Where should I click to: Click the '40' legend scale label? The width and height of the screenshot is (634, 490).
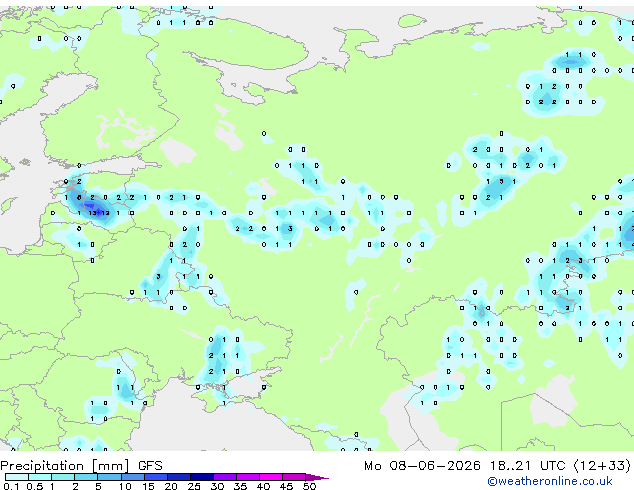click(x=263, y=486)
